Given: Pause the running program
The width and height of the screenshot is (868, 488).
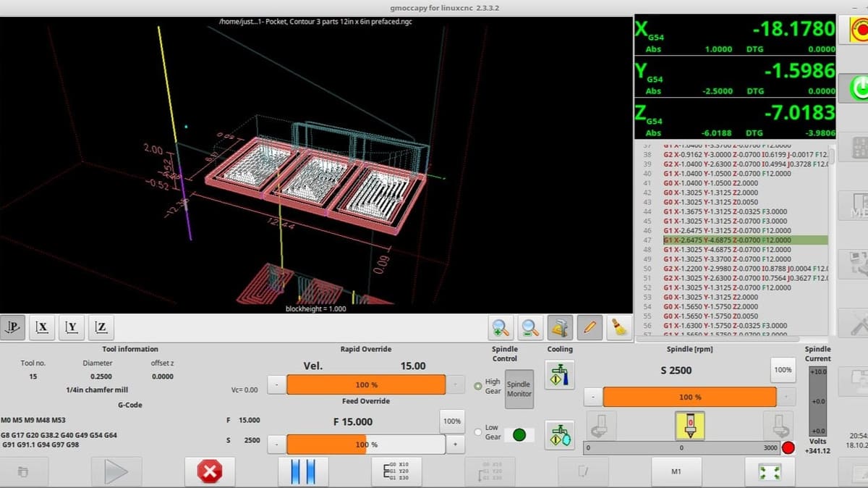Looking at the screenshot, I should click(x=303, y=472).
